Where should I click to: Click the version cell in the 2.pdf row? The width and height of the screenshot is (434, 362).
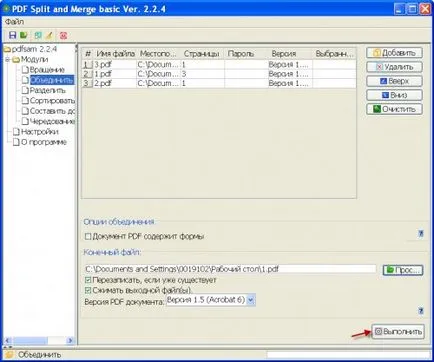(x=290, y=83)
